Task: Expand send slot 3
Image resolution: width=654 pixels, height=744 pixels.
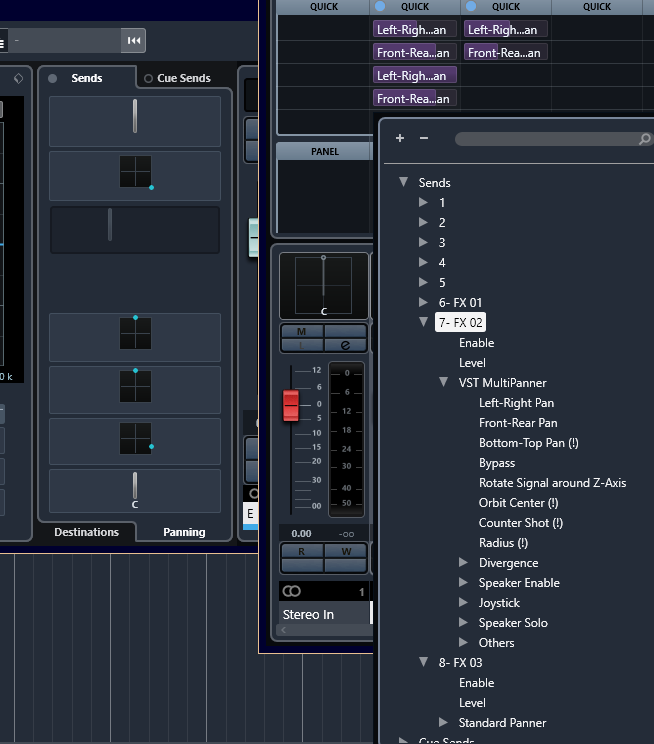Action: [423, 242]
